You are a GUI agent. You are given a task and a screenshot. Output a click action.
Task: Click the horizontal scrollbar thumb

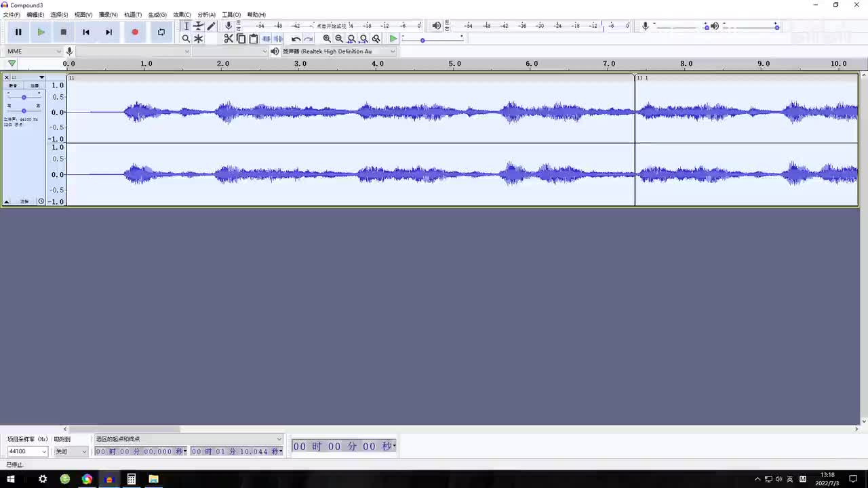(x=124, y=429)
